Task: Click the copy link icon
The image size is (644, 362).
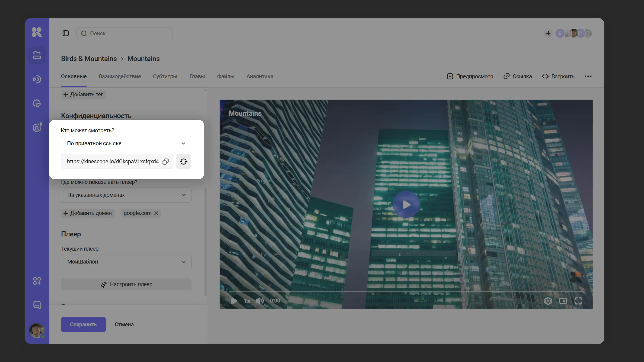Action: [x=165, y=162]
